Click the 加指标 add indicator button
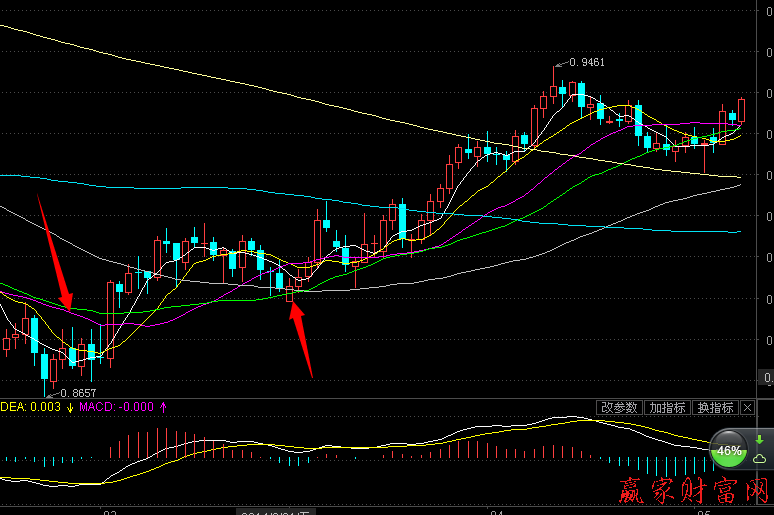 [667, 408]
